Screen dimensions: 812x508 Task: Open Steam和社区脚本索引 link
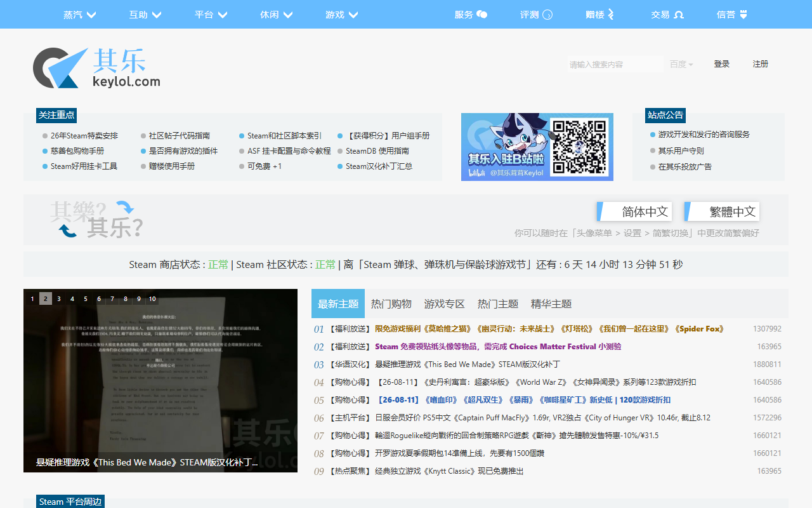click(x=284, y=136)
